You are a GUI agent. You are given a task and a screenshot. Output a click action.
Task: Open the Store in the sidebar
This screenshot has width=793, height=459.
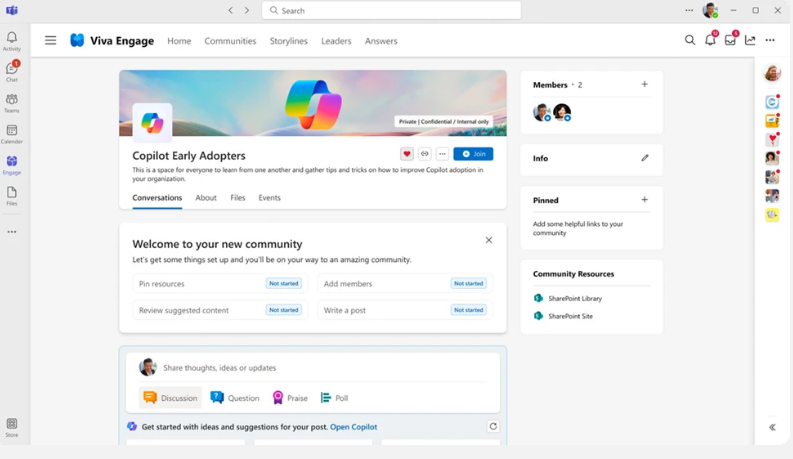(x=12, y=427)
